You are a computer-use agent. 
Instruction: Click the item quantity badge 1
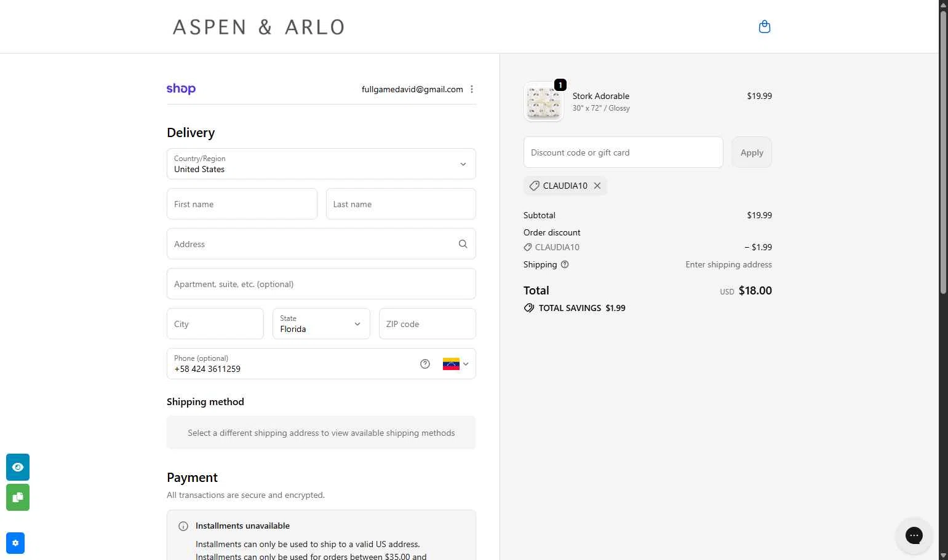tap(560, 85)
